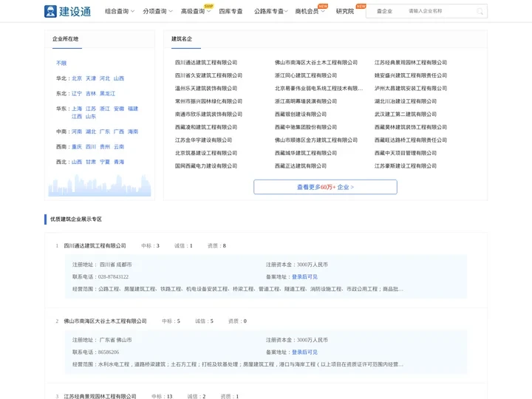Open 江苏金华宇建设有限公司 link

point(204,140)
